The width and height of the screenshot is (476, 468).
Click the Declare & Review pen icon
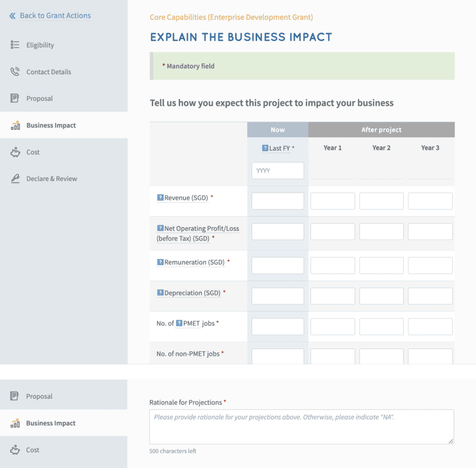[15, 179]
